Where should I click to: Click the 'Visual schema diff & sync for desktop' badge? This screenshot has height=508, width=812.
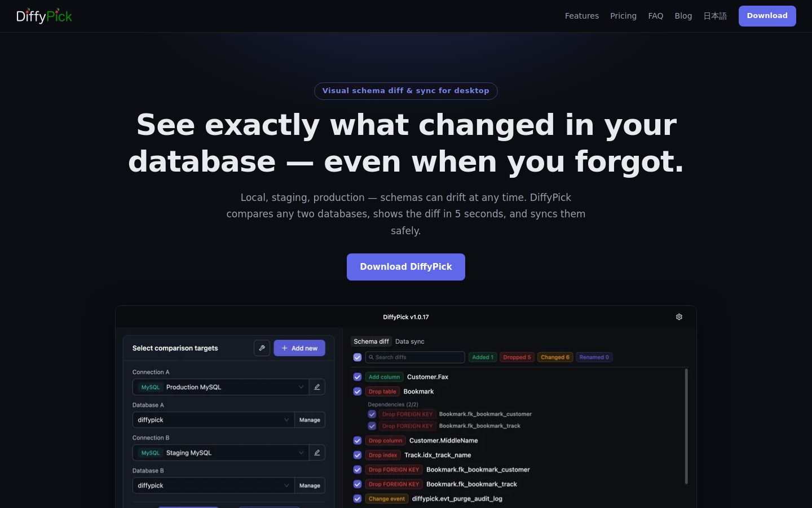click(x=406, y=91)
